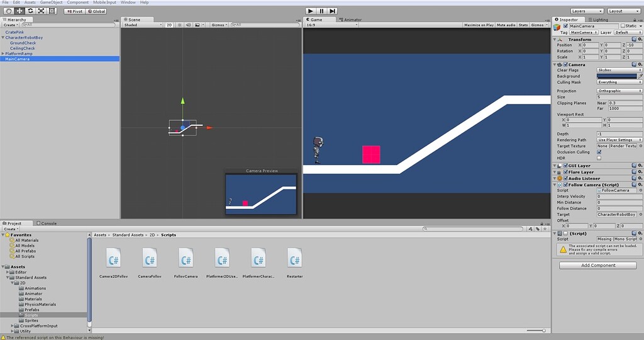Screen dimensions: 644x340
Task: Toggle the Static checkbox for MainCamera
Action: tap(623, 26)
